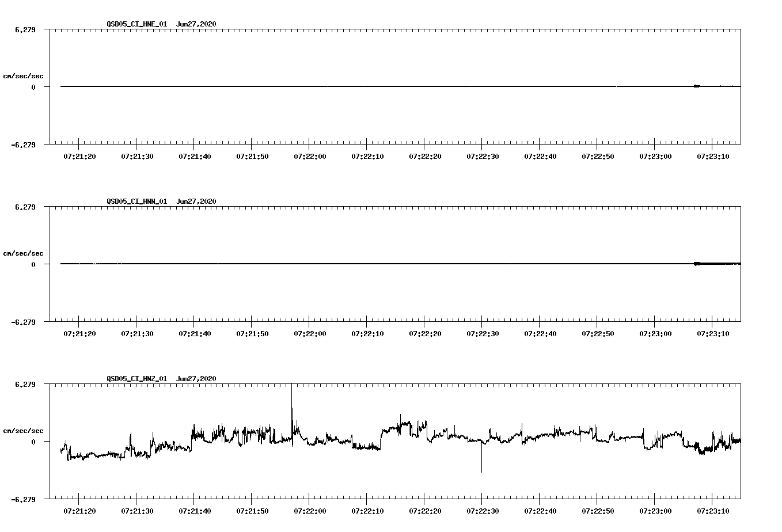Viewport: 782px width, 532px height.
Task: Click 07:21:20 time label under HNZ plot
Action: point(79,511)
